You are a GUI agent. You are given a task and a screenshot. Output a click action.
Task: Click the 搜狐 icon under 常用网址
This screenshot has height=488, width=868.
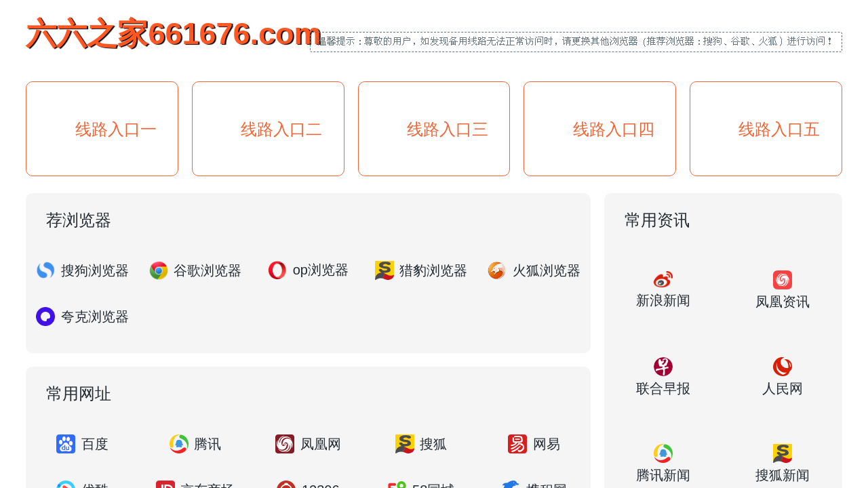coord(405,444)
